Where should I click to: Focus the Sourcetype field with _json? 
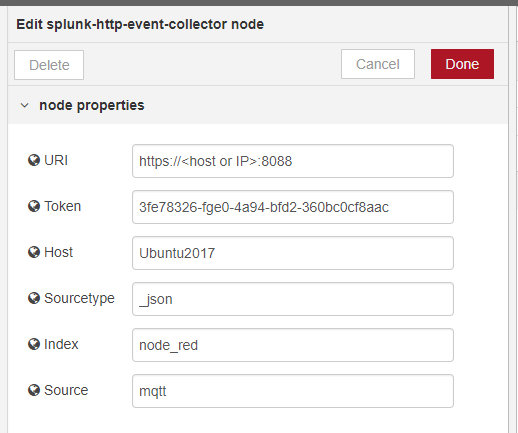tap(293, 299)
